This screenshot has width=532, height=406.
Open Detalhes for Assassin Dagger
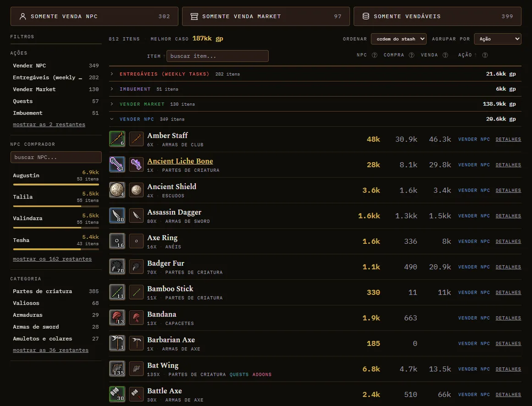[508, 216]
